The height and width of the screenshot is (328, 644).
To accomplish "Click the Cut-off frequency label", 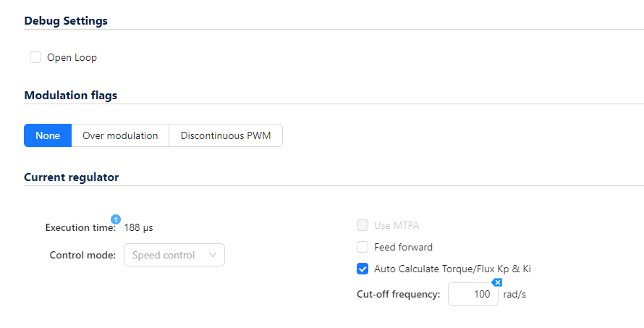I will (398, 294).
